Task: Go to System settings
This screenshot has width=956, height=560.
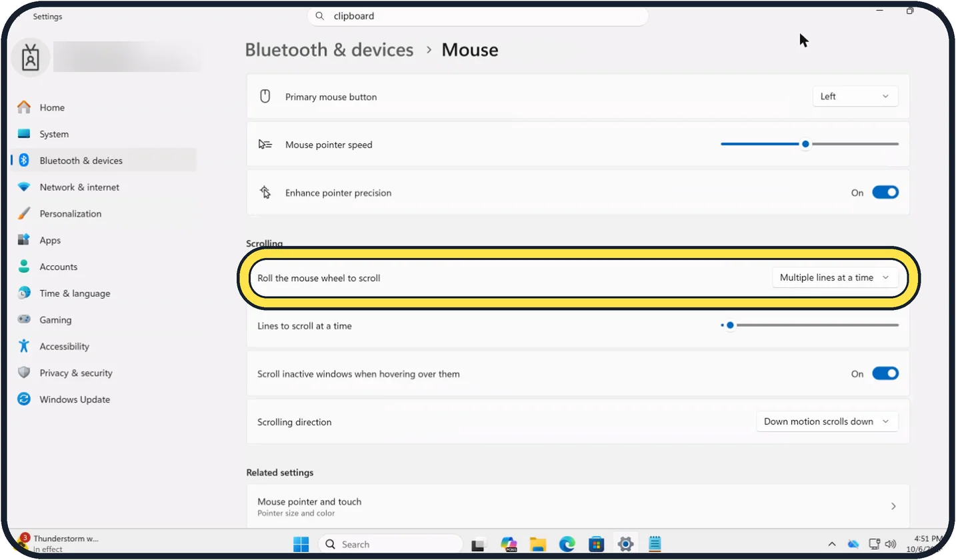Action: pos(54,134)
